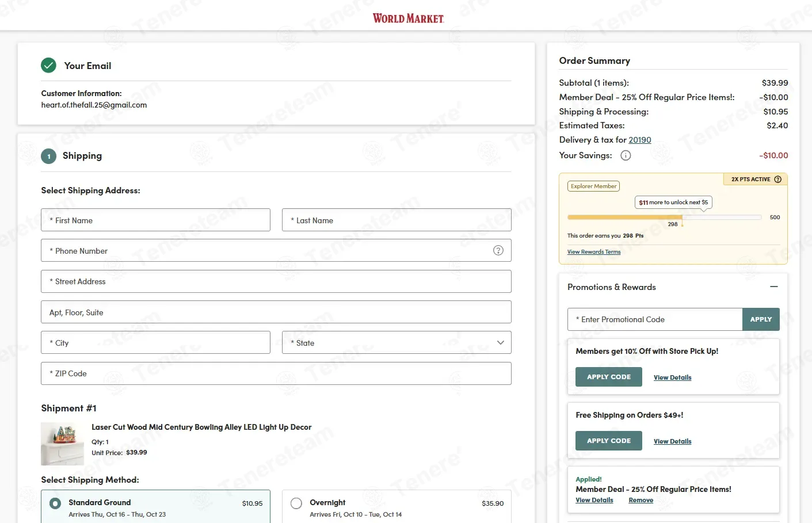View Details for Free Shipping offer
The image size is (812, 523).
pos(672,441)
